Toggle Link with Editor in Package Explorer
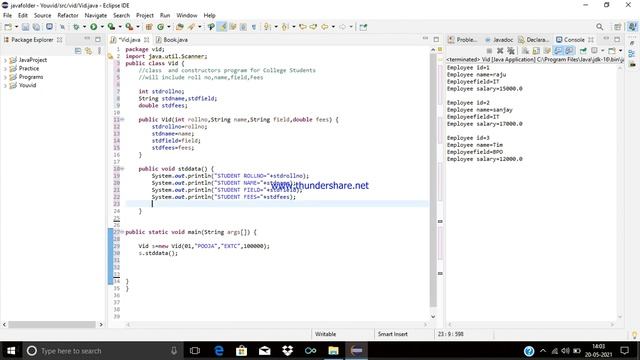Screen dimensions: 640x360 point(89,51)
